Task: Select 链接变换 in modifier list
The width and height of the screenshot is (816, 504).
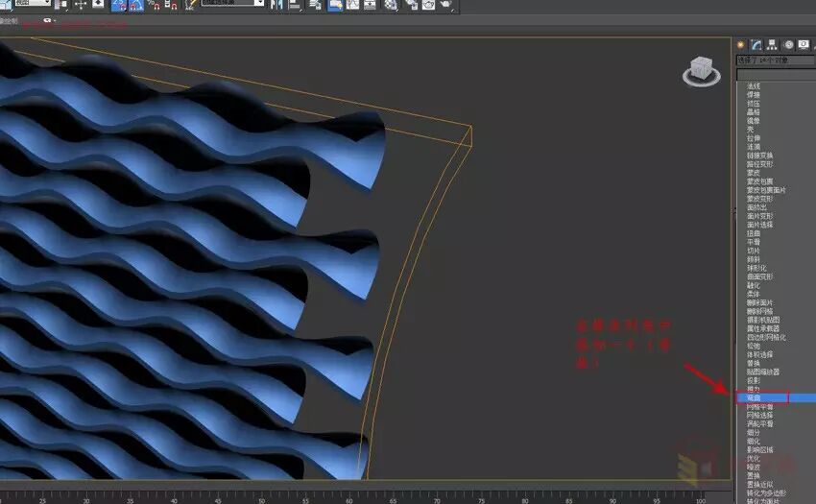Action: point(759,156)
